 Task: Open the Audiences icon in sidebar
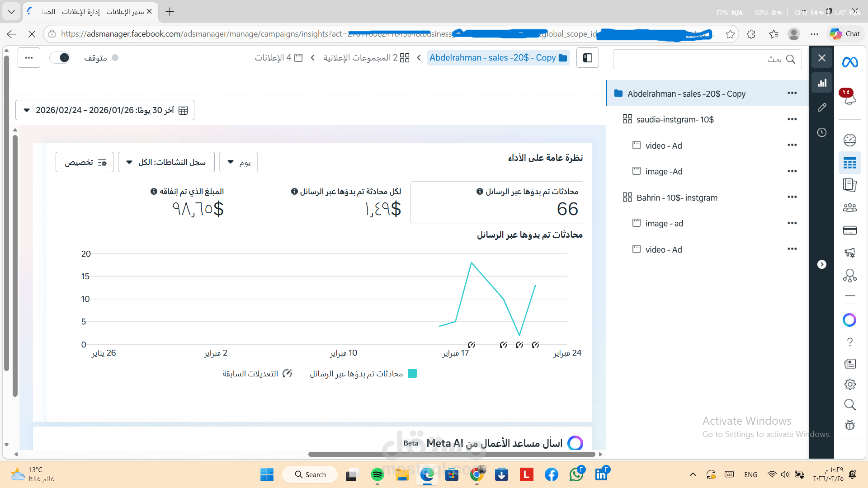pos(850,207)
